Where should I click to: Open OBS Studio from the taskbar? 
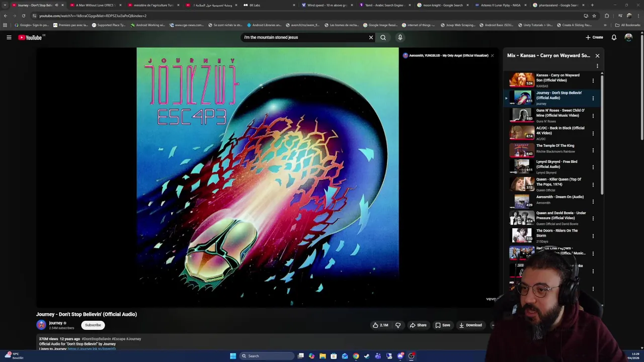click(411, 356)
